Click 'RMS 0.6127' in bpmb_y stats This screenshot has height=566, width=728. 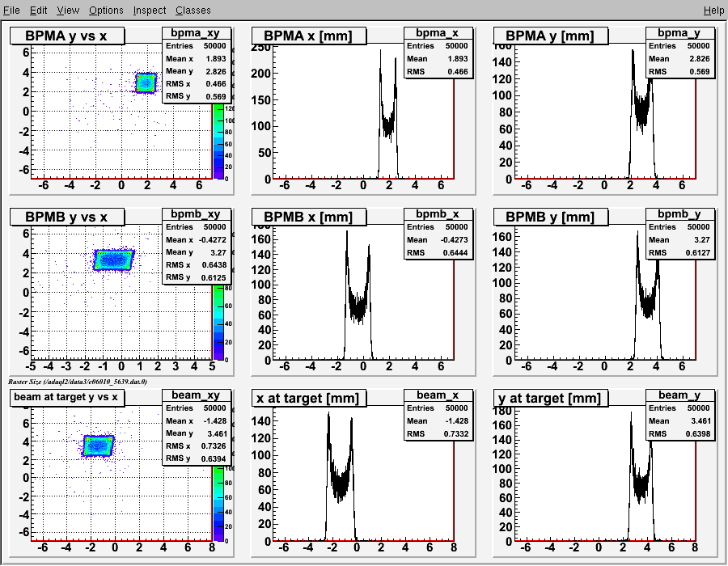click(x=679, y=252)
